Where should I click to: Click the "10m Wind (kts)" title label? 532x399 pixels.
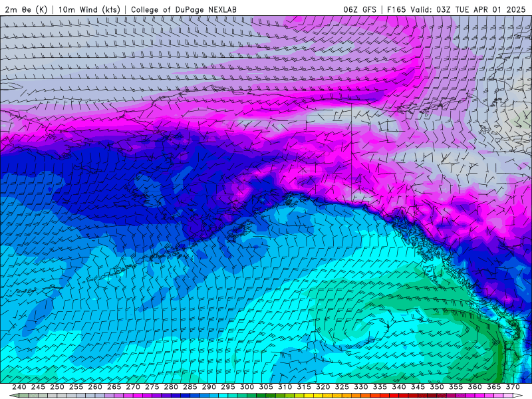89,9
